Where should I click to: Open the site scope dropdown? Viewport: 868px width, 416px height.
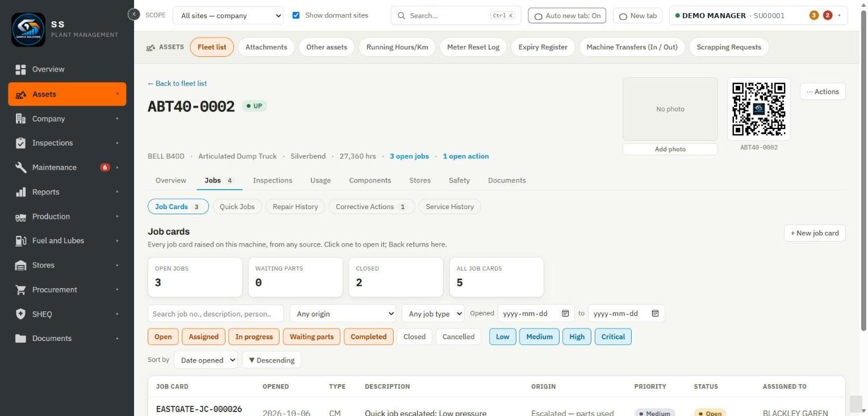pos(228,15)
